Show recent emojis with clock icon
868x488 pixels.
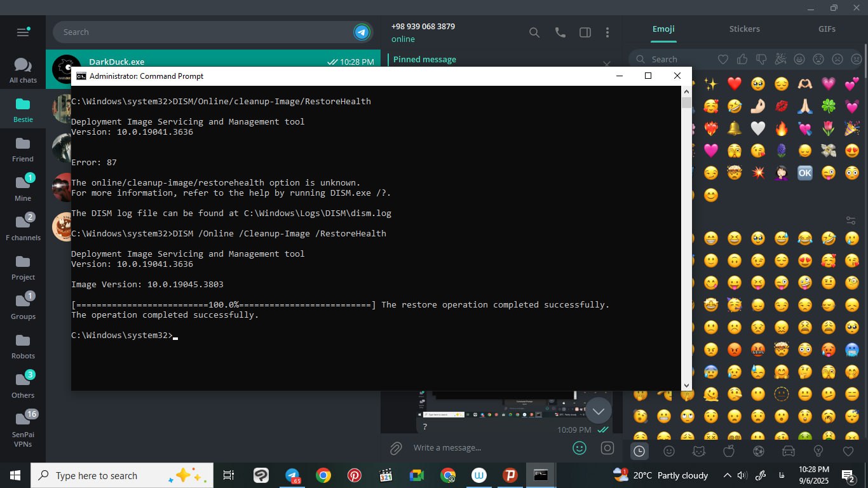(639, 451)
